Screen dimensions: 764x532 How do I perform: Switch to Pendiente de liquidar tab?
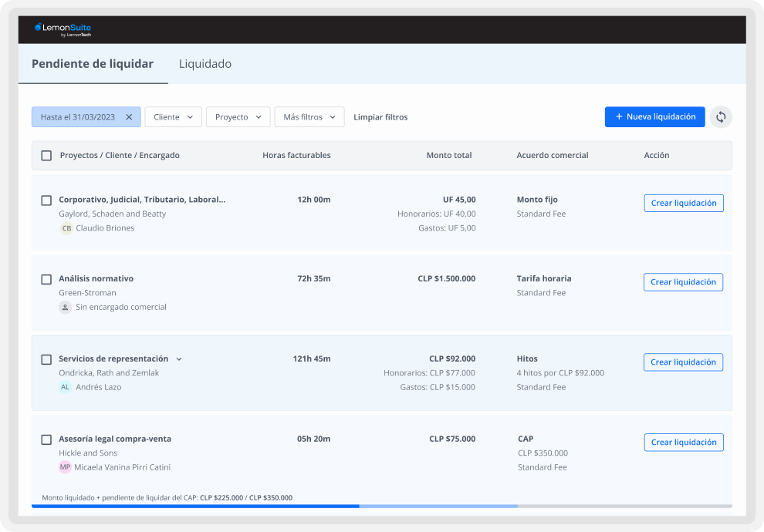coord(93,64)
